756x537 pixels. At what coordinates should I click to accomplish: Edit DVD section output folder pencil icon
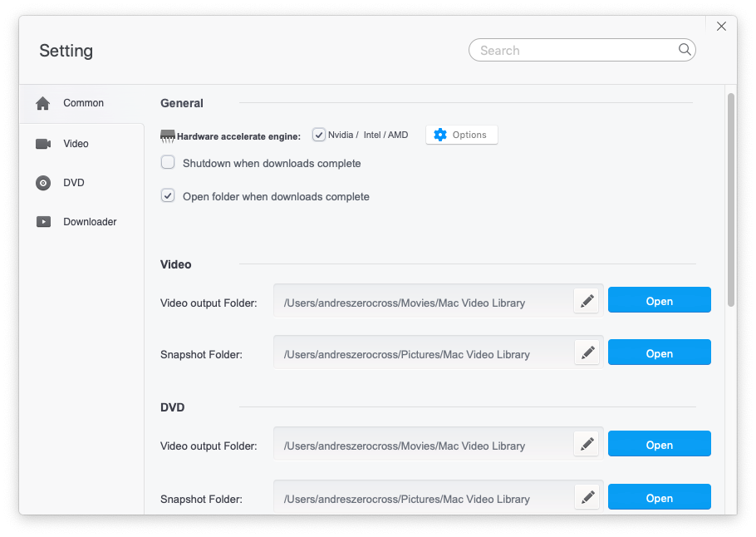[x=587, y=444]
